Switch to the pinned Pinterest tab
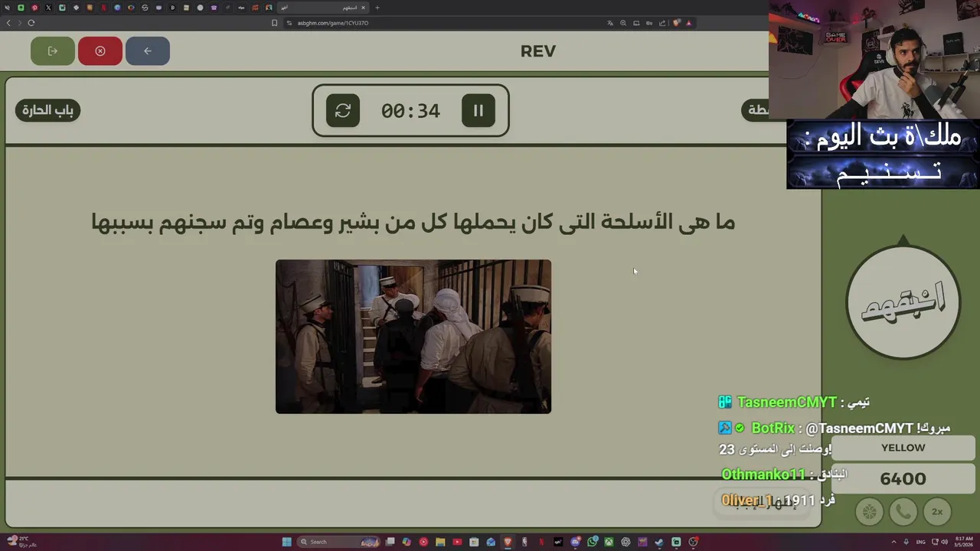Viewport: 980px width, 551px height. pos(34,8)
